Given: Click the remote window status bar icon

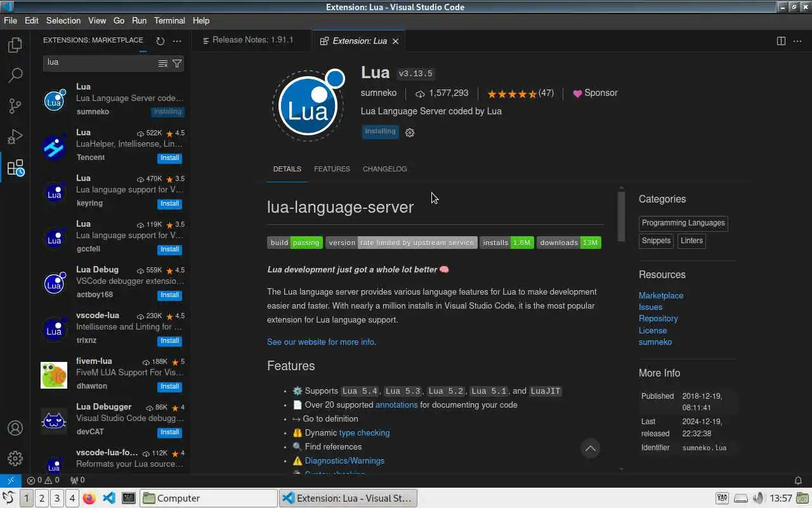Looking at the screenshot, I should click(11, 480).
